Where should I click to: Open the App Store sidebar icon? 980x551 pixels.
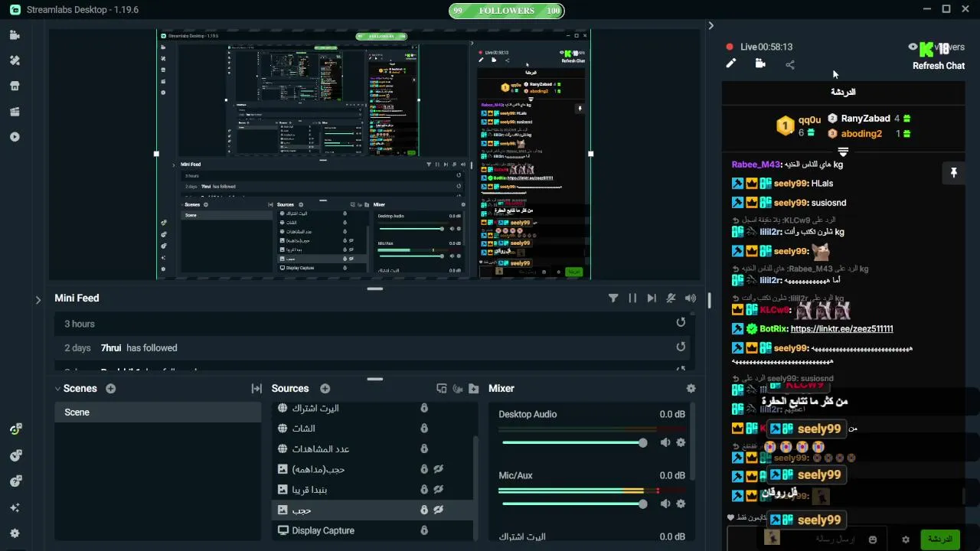tap(15, 86)
